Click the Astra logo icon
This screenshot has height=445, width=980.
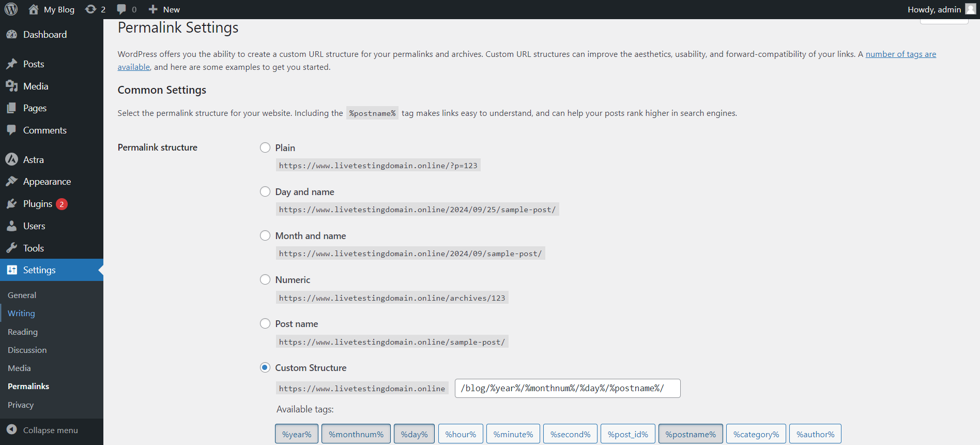12,160
